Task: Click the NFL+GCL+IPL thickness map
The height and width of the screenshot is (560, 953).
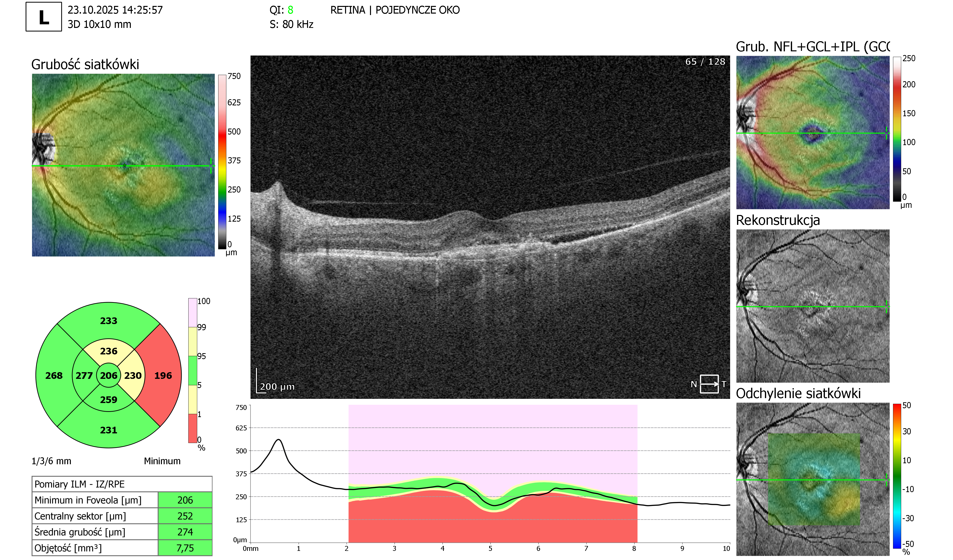Action: pyautogui.click(x=813, y=132)
